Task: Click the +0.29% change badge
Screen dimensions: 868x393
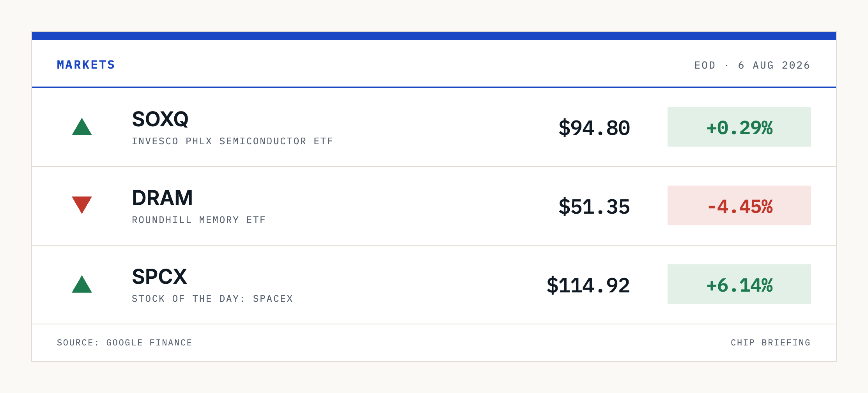Action: click(x=739, y=127)
